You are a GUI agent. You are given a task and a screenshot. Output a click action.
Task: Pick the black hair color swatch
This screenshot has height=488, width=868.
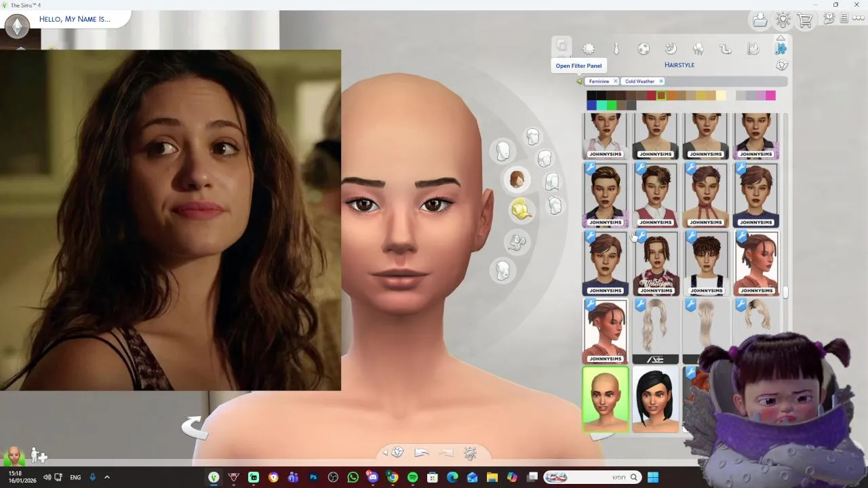(x=591, y=96)
